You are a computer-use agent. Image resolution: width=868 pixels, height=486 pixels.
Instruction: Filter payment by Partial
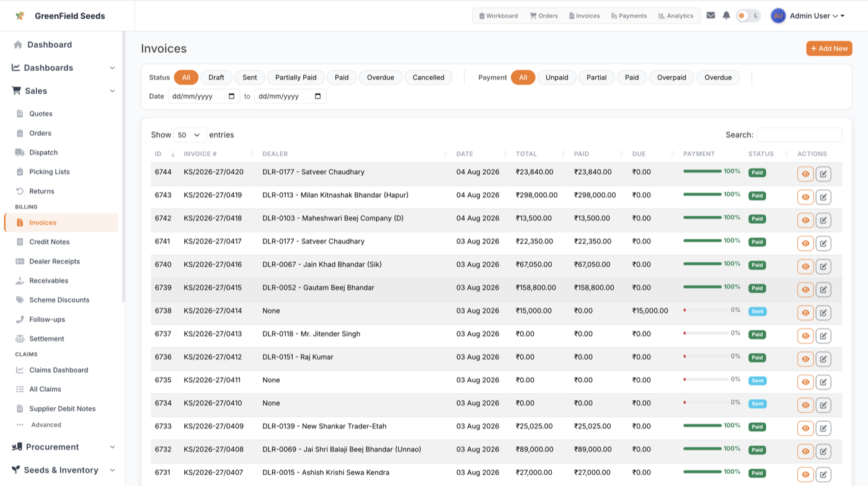coord(596,77)
